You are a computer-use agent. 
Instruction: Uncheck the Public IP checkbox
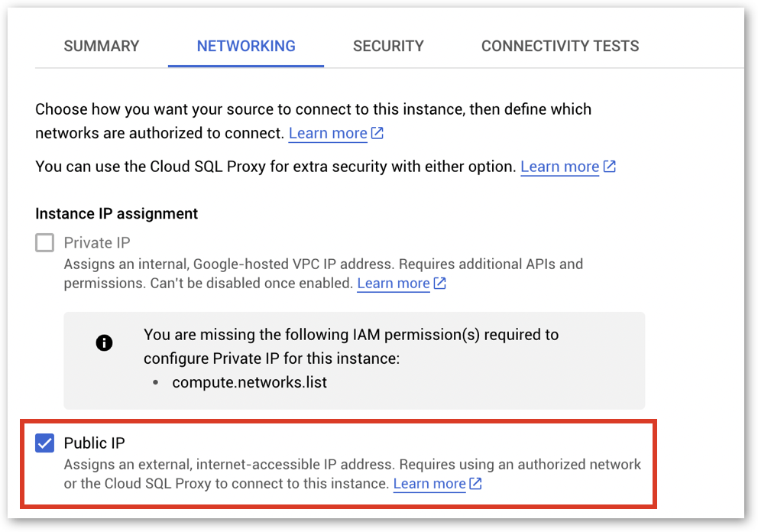45,443
